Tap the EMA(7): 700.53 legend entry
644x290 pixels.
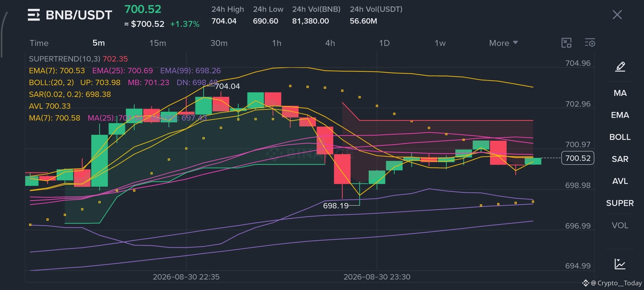coord(57,71)
